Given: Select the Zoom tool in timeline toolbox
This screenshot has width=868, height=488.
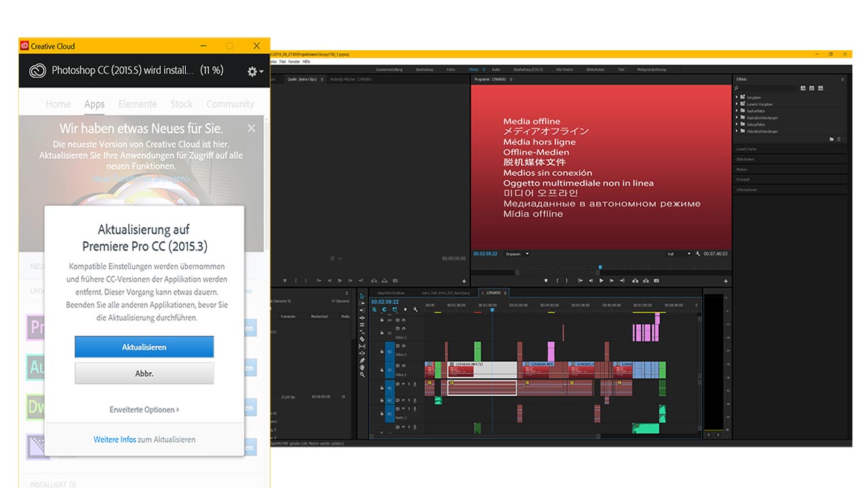Looking at the screenshot, I should tap(362, 374).
